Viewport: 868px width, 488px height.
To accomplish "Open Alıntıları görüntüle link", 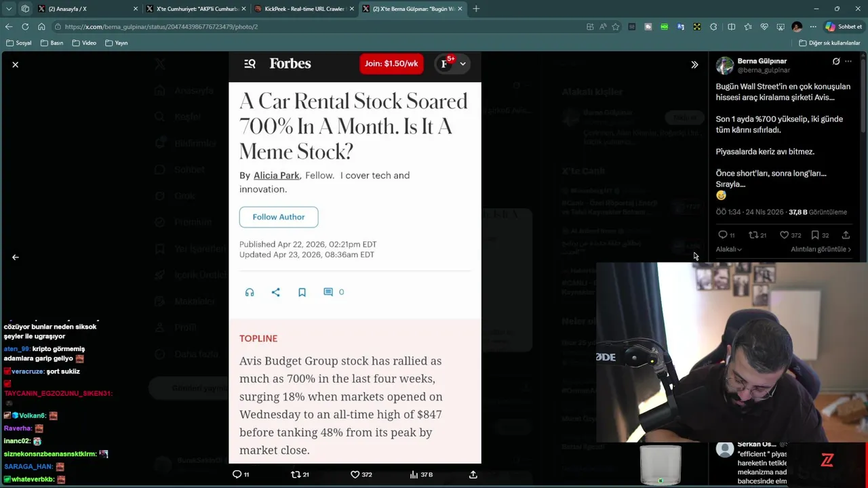I will 821,249.
